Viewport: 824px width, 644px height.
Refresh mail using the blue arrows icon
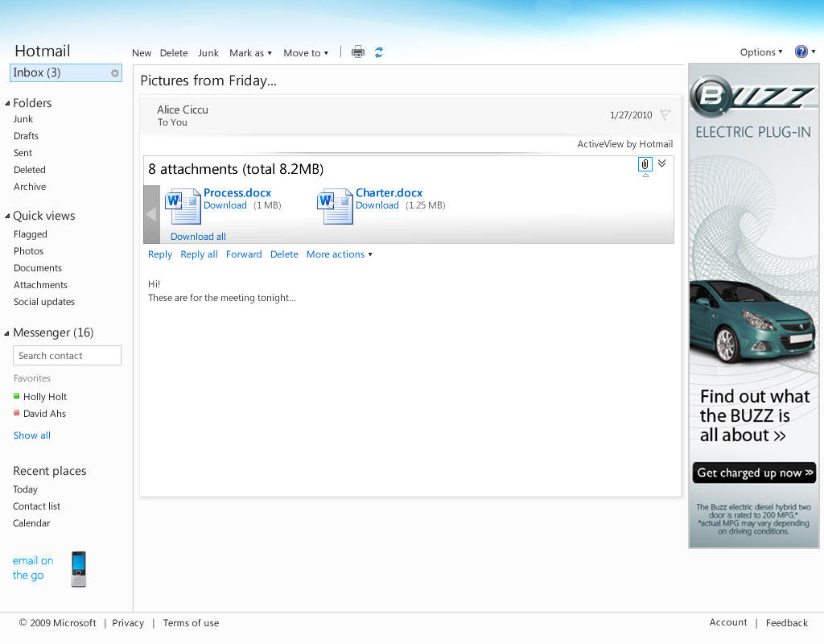coord(379,52)
